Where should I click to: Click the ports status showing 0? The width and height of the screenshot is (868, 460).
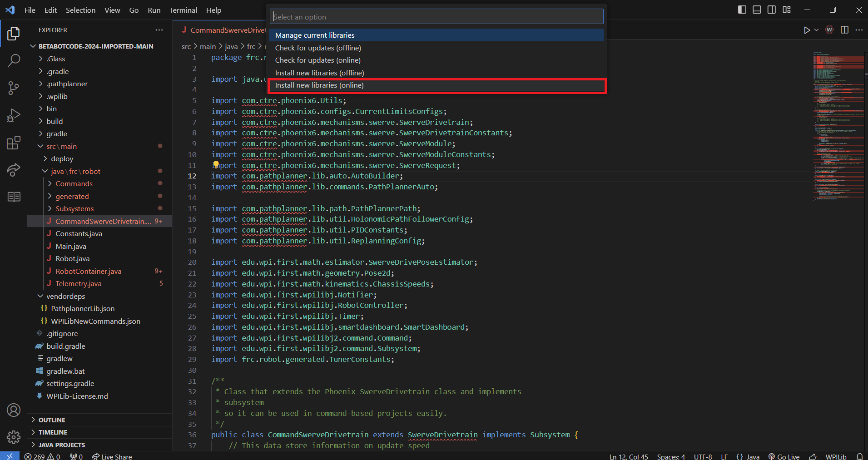[76, 456]
